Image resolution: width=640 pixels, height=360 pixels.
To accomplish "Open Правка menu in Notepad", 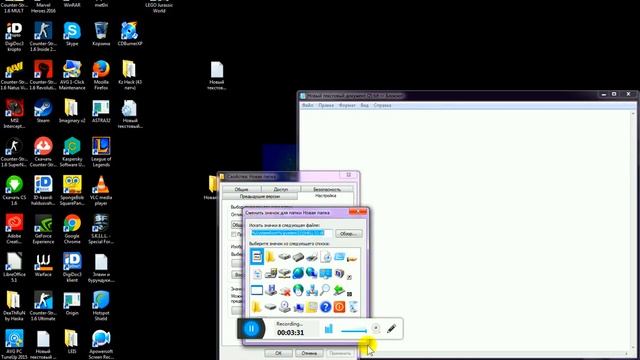I will [326, 105].
